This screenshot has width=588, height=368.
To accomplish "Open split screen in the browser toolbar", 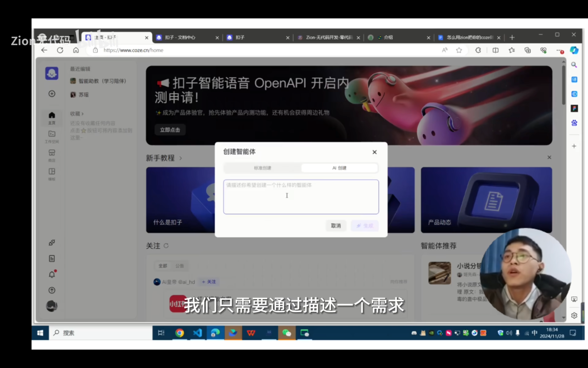I will click(496, 50).
